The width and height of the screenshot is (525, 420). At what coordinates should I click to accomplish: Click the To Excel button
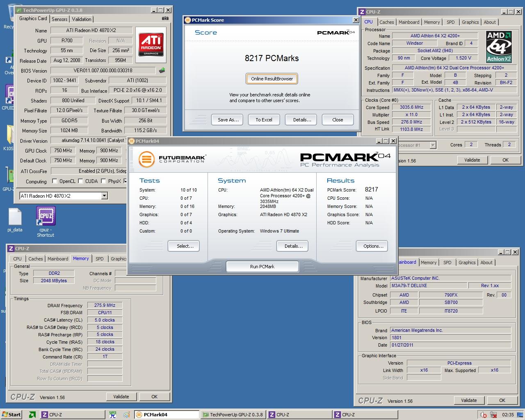tap(264, 120)
